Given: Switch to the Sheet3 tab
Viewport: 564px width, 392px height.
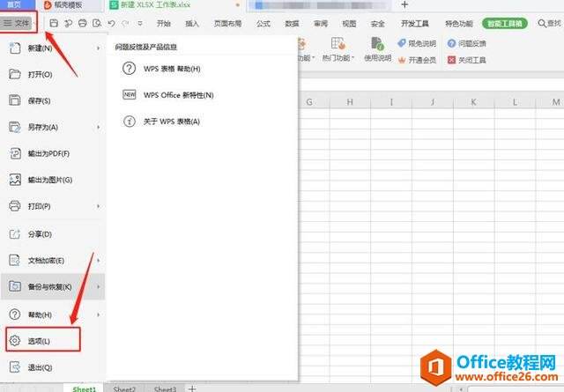Looking at the screenshot, I should pyautogui.click(x=165, y=388).
